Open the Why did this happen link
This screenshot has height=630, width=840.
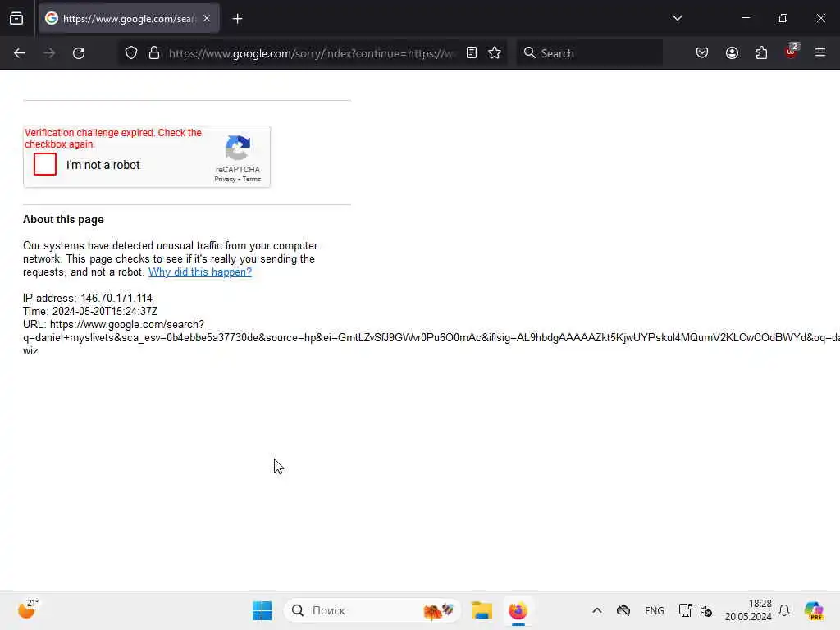[200, 272]
